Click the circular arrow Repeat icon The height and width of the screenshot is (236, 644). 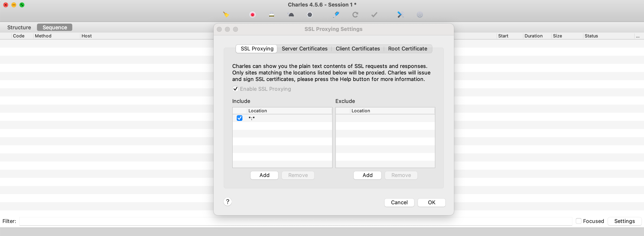[355, 14]
